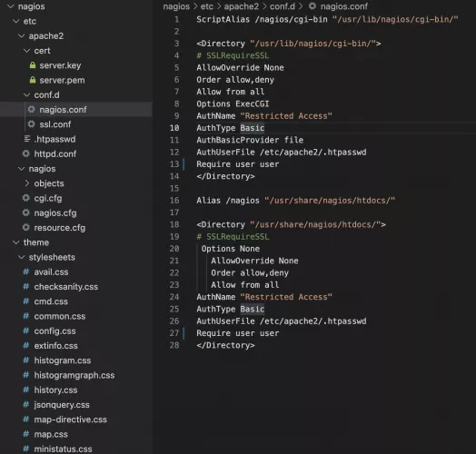Open histogramgraph.css in the explorer

tap(74, 375)
